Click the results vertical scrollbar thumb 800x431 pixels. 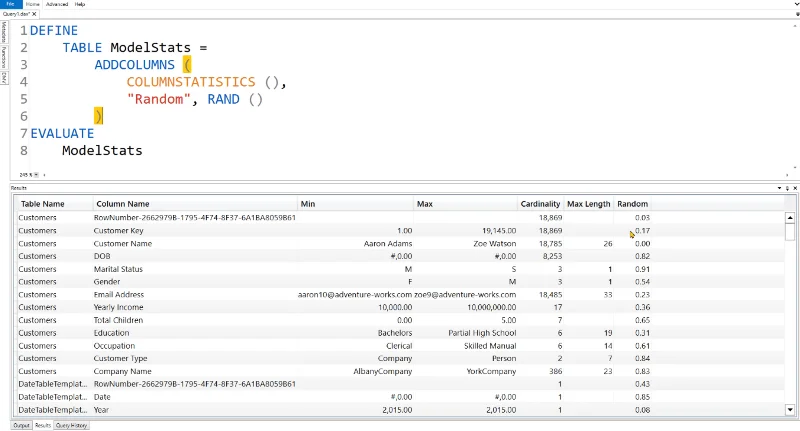(790, 232)
